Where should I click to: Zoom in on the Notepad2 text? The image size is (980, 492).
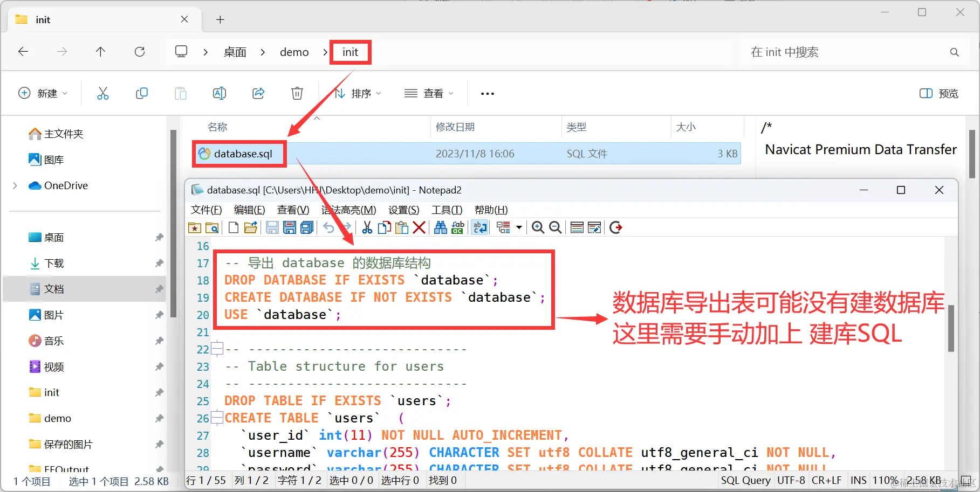click(538, 228)
